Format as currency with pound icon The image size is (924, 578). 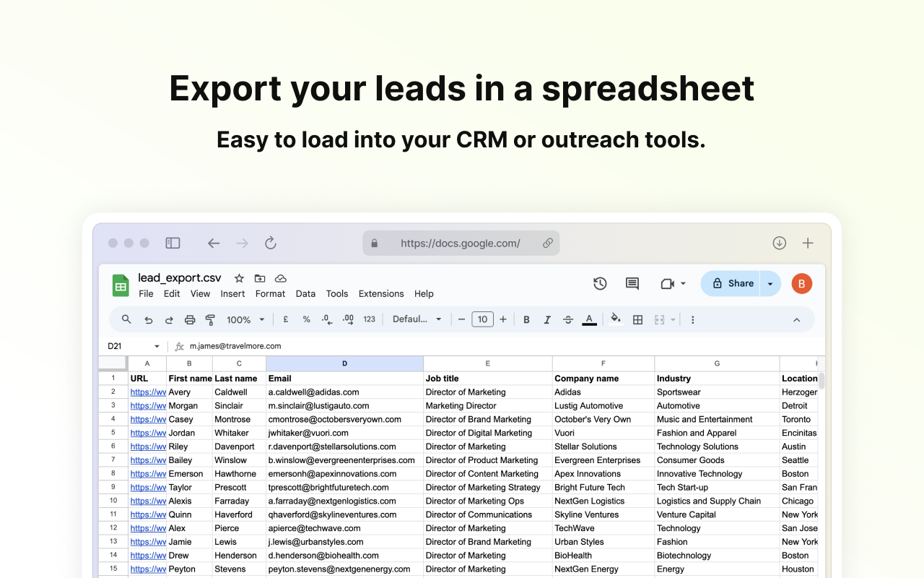[x=286, y=319]
